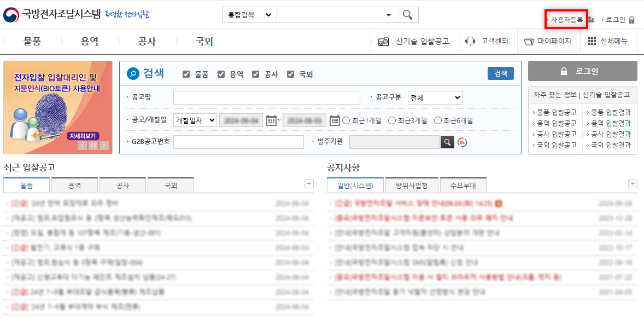The width and height of the screenshot is (644, 318).
Task: Switch to the 공사 tab in 최근 입찰공고
Action: click(122, 185)
